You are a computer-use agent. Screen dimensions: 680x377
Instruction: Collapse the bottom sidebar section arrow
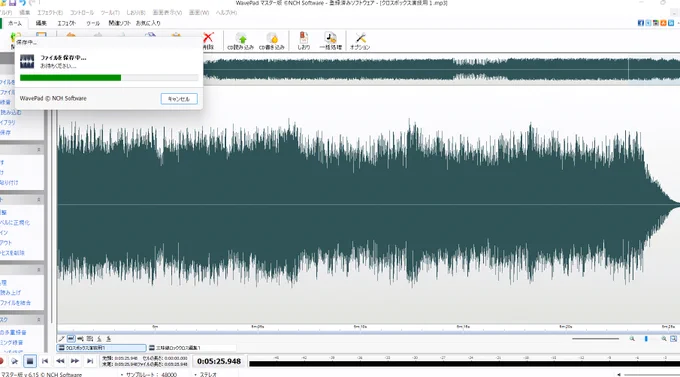point(39,320)
